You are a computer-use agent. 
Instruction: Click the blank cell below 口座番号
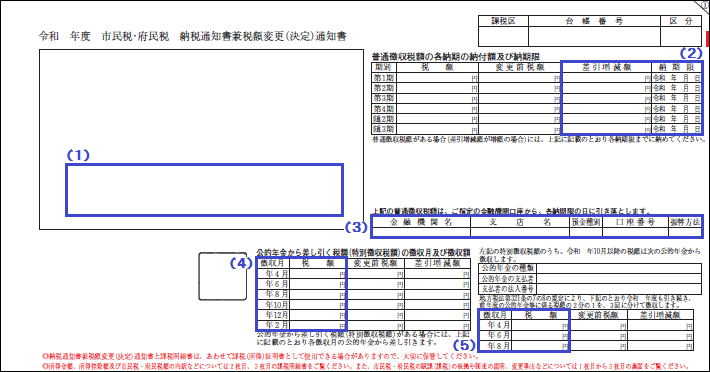635,232
